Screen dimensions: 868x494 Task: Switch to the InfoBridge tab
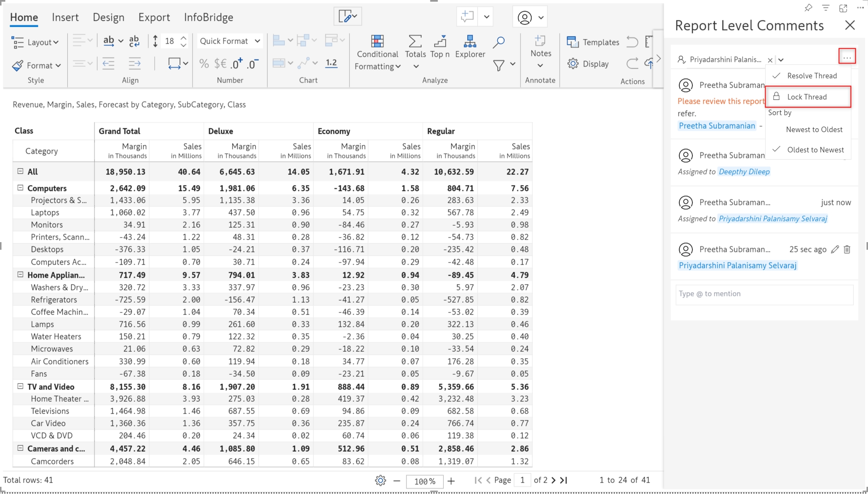point(208,17)
